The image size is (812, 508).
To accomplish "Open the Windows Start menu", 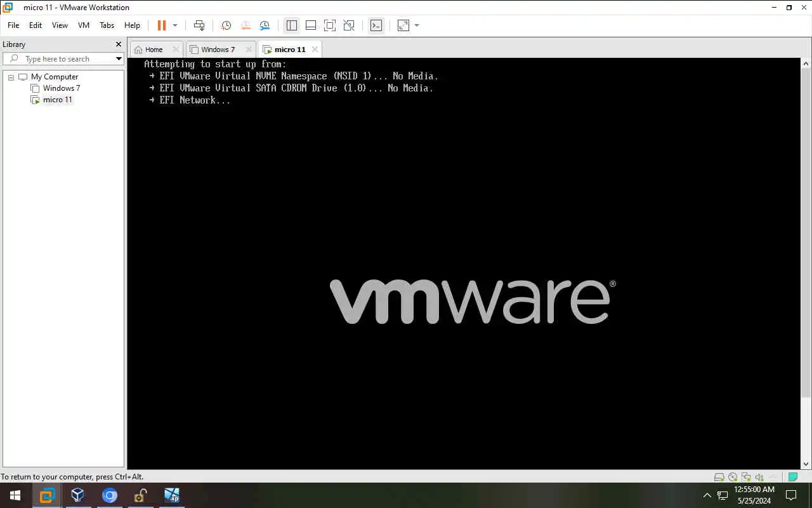I will [x=15, y=495].
